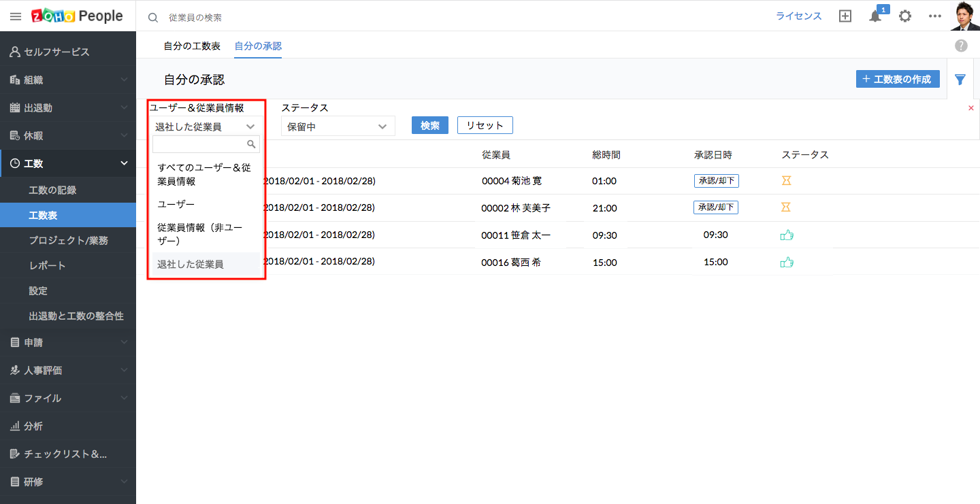Open the settings gear icon
Viewport: 980px width, 504px height.
point(904,16)
